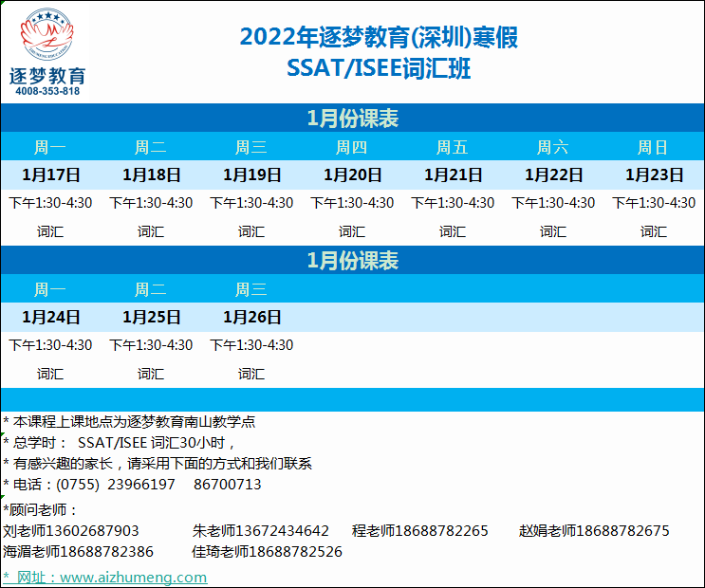
Task: Select the subtitle SSAT/ISEE词汇班
Action: [379, 68]
